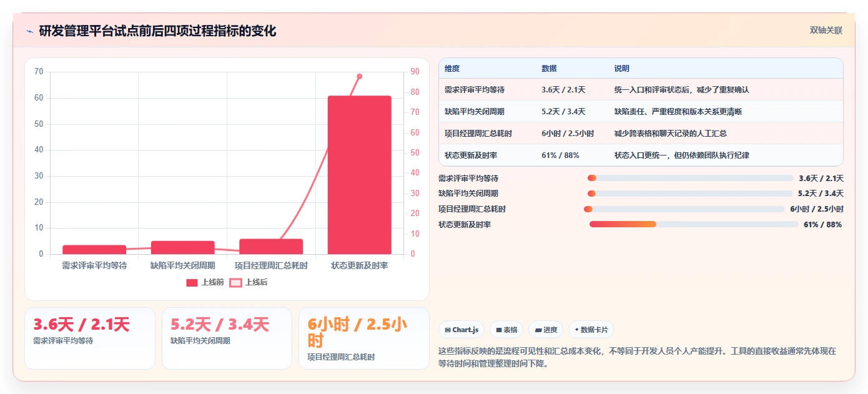868x394 pixels.
Task: Click the x-axis label 项目经理周汇总耗时
Action: coord(271,265)
